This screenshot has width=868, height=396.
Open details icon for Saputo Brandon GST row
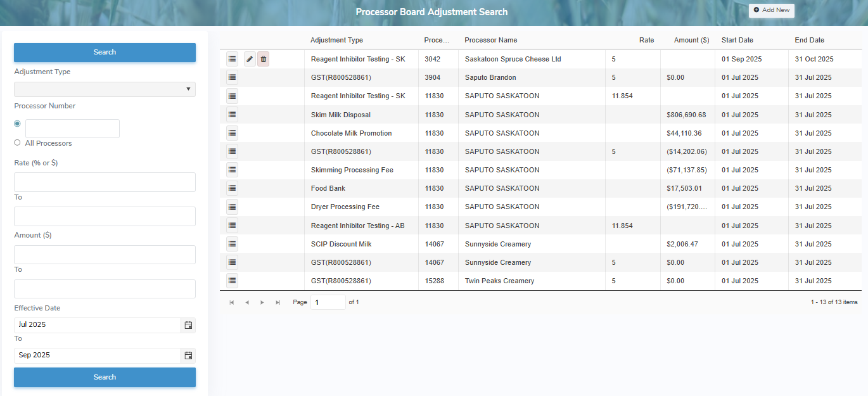pyautogui.click(x=232, y=77)
